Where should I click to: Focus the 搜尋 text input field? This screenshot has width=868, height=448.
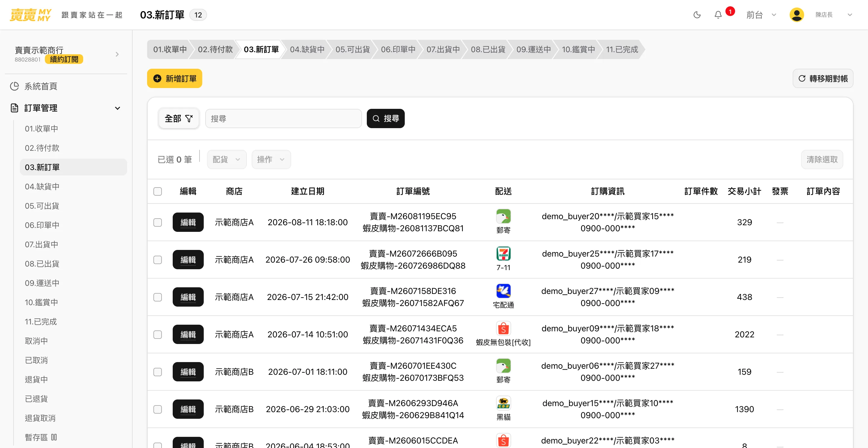tap(283, 118)
